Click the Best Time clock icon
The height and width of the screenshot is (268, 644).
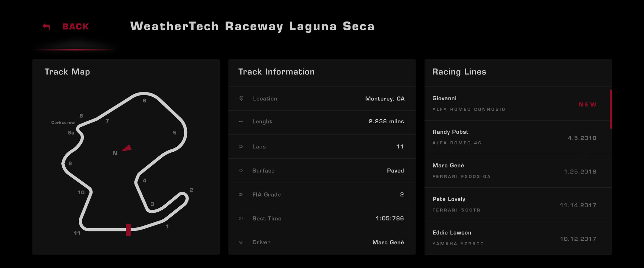click(240, 218)
